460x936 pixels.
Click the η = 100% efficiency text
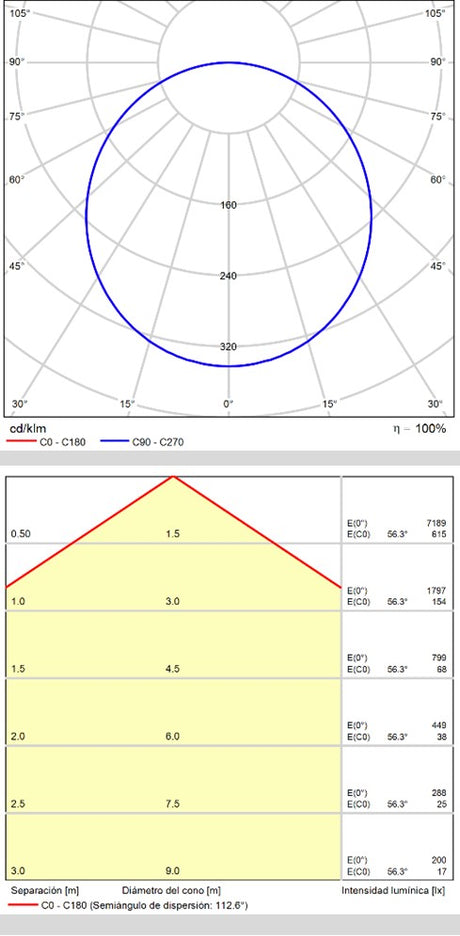420,428
